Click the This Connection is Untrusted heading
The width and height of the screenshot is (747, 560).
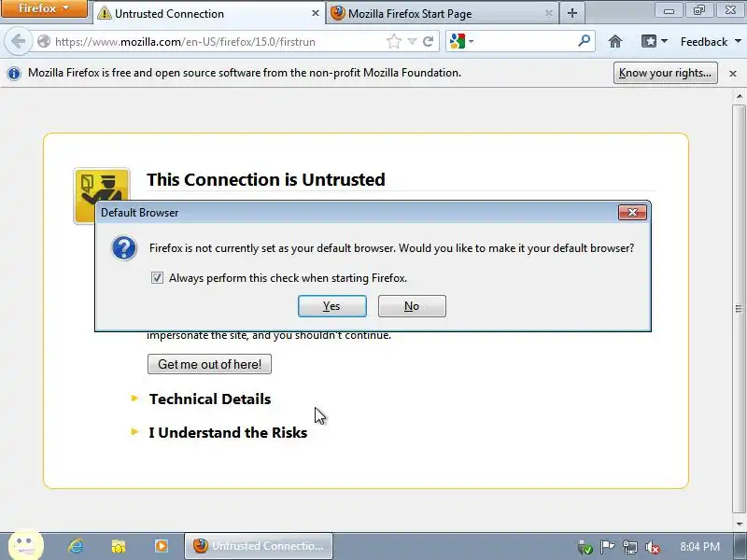coord(266,179)
